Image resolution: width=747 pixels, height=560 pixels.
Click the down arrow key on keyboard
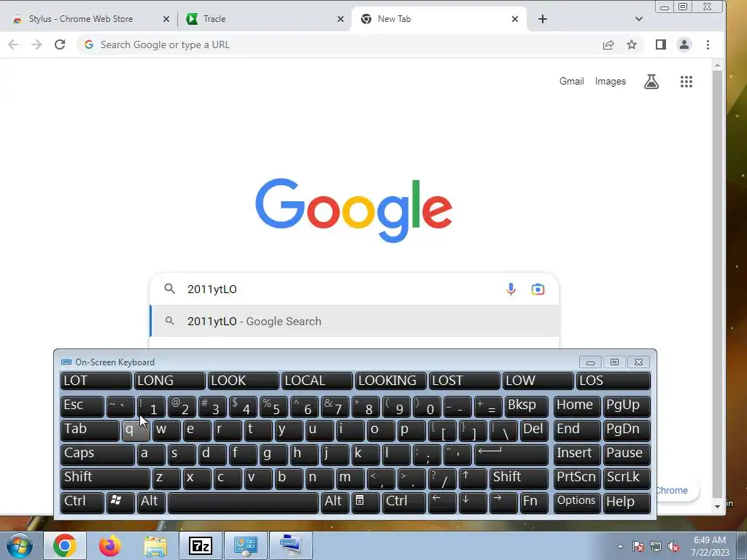[473, 502]
